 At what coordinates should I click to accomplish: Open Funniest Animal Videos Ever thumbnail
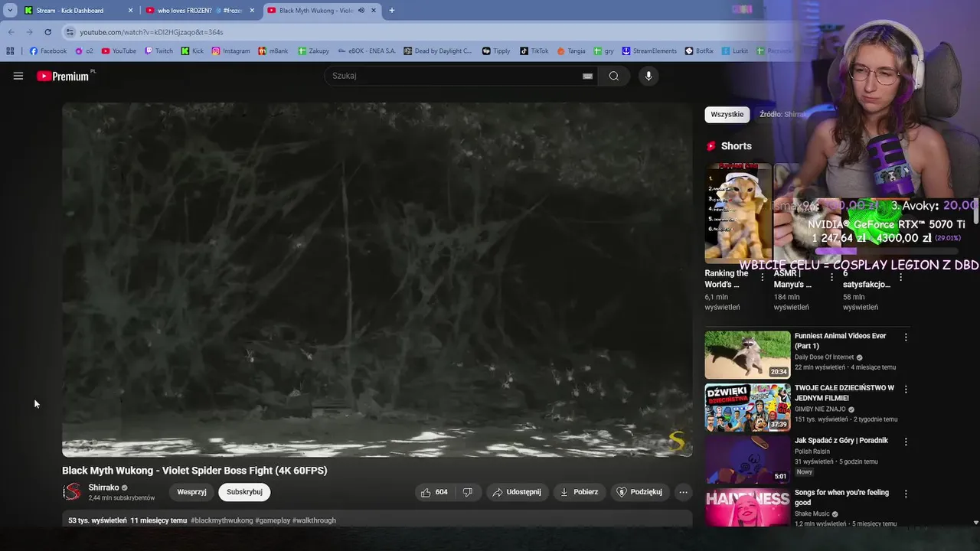(748, 354)
